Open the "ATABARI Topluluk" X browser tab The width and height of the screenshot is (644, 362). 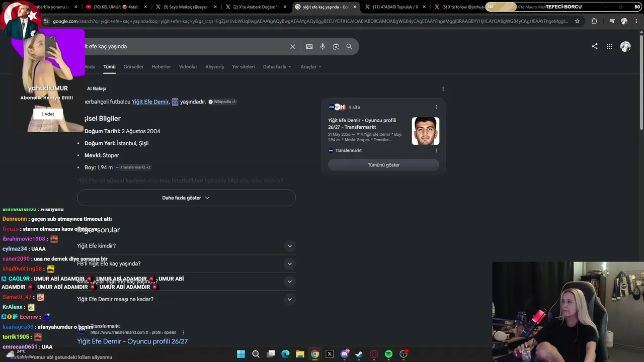click(395, 7)
